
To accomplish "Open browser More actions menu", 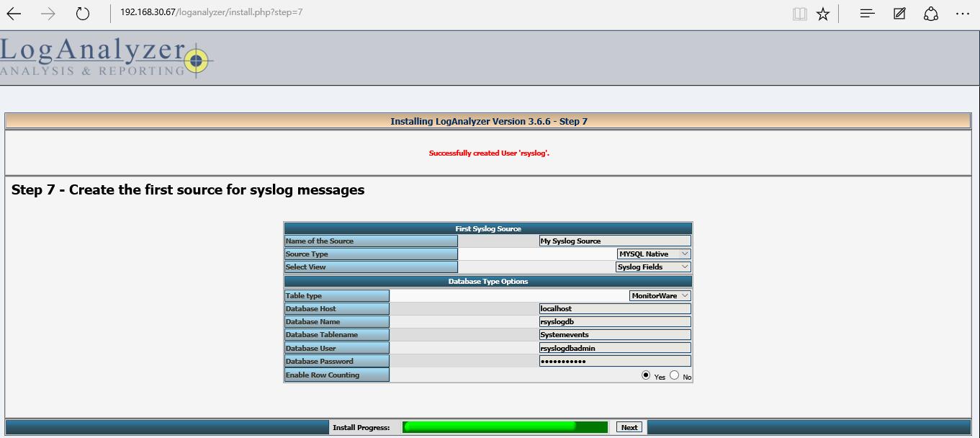I will coord(963,14).
